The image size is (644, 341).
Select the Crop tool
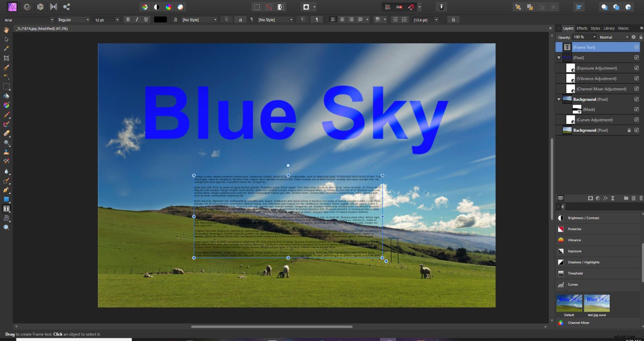point(6,58)
